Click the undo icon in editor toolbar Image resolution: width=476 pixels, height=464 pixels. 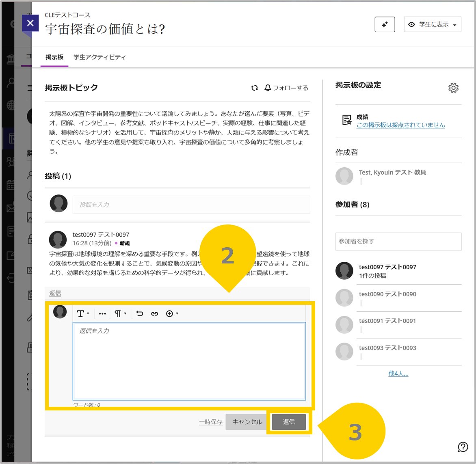point(140,313)
